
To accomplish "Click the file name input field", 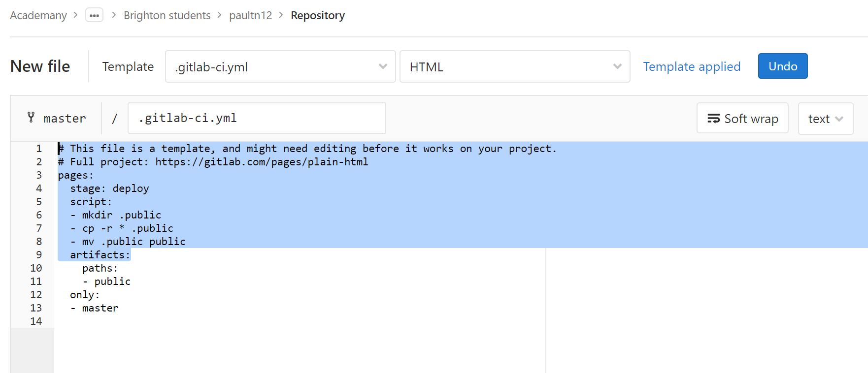I will [x=256, y=118].
